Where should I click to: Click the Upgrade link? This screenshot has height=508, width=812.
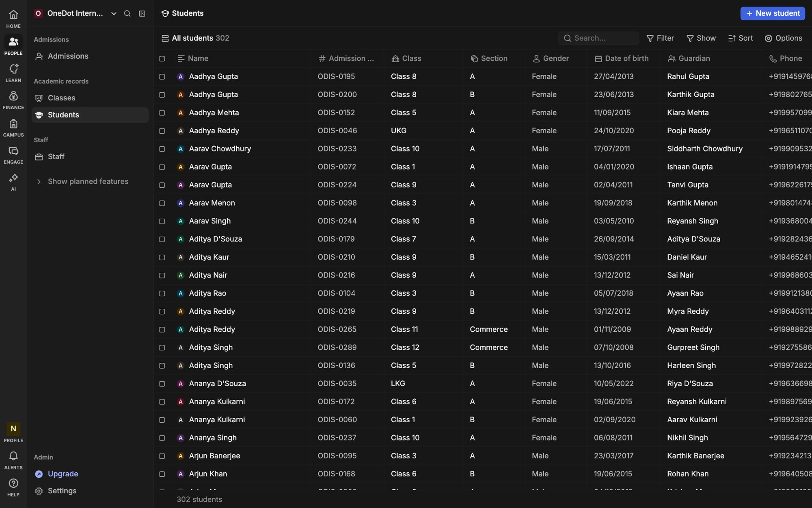point(63,474)
